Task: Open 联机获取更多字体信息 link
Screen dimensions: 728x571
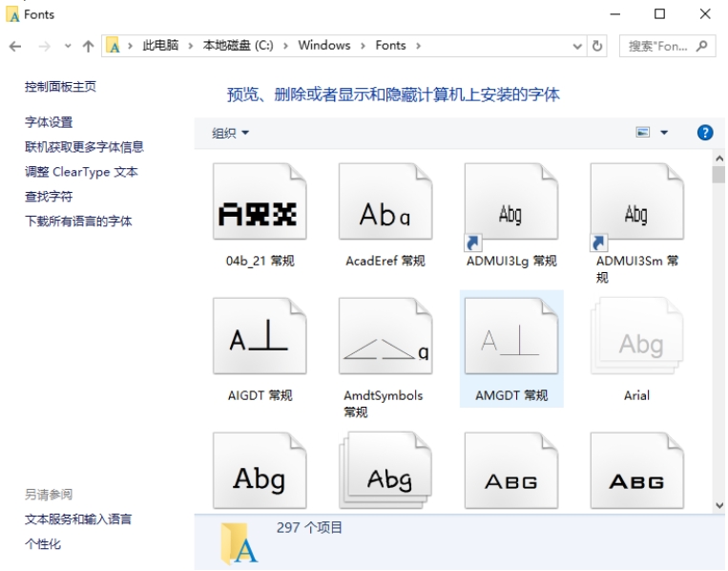Action: [x=84, y=147]
